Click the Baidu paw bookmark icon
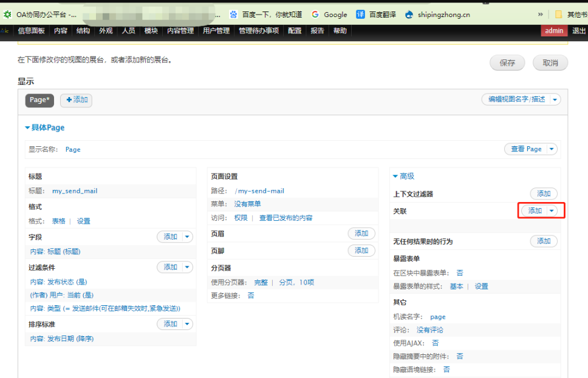588x378 pixels. click(233, 15)
